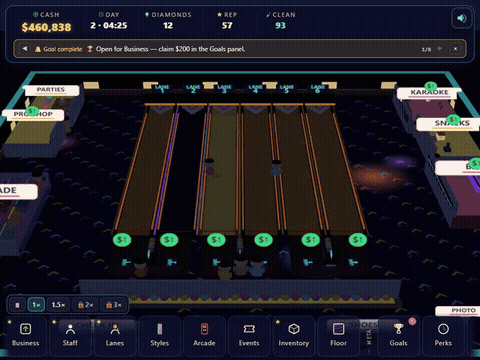Select the Snacks stand label
The height and width of the screenshot is (360, 480).
(450, 124)
